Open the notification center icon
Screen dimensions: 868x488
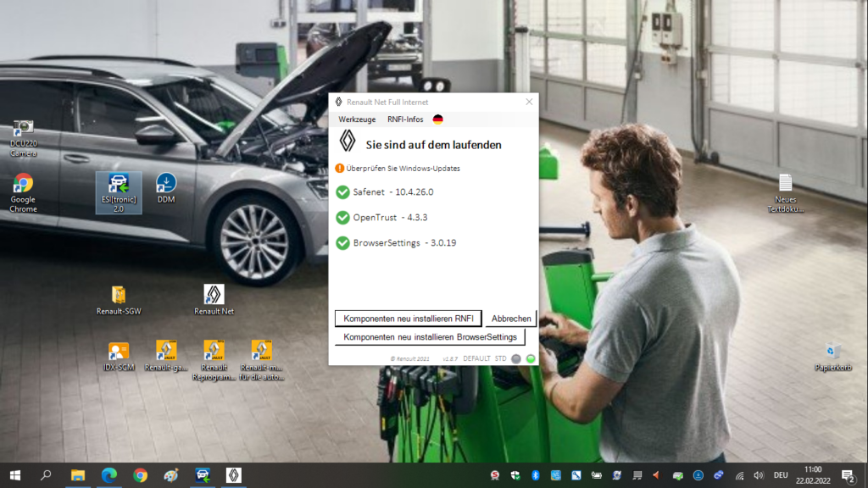click(848, 475)
